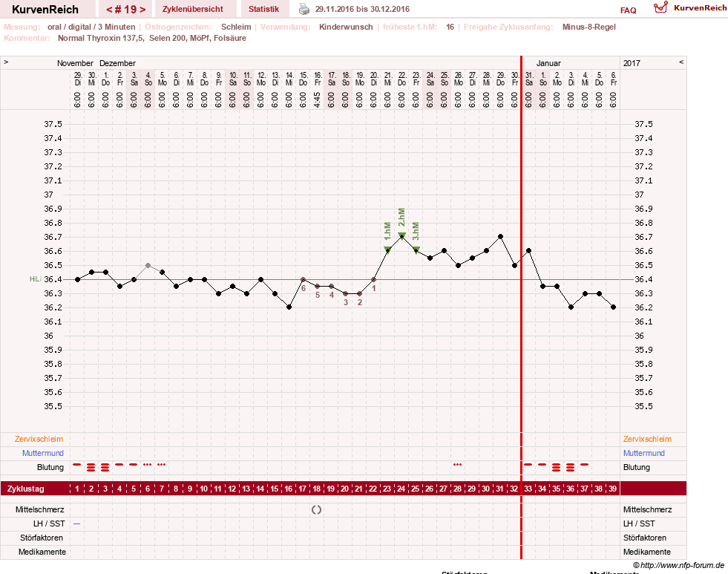The image size is (728, 574).
Task: Open the FAQ link
Action: click(x=628, y=10)
